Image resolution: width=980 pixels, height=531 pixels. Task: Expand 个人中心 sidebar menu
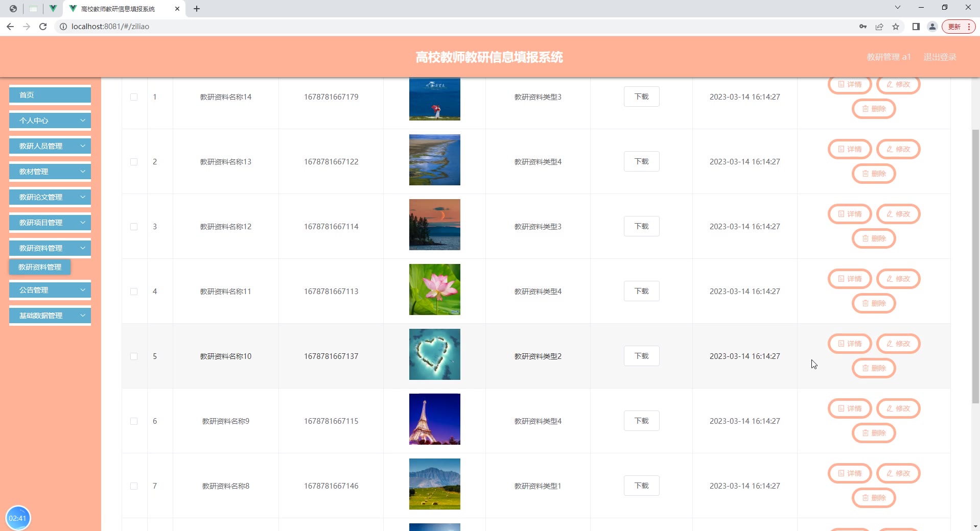pyautogui.click(x=50, y=120)
